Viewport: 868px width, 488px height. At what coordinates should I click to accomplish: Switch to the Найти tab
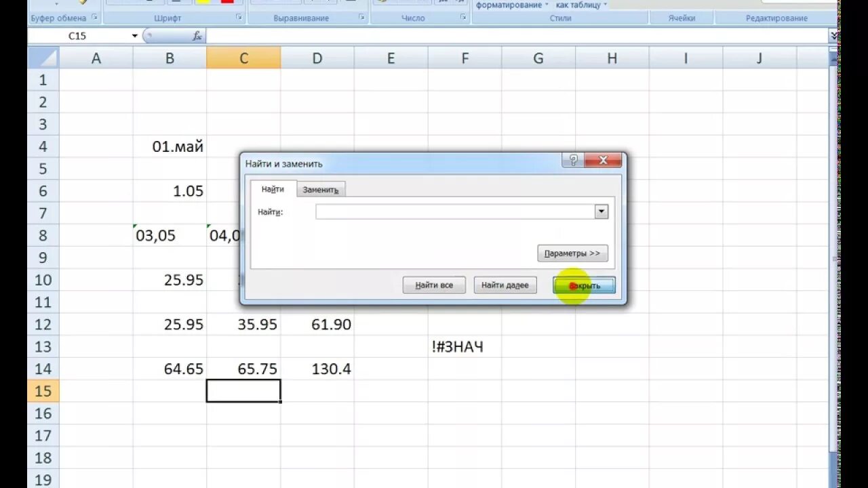273,189
